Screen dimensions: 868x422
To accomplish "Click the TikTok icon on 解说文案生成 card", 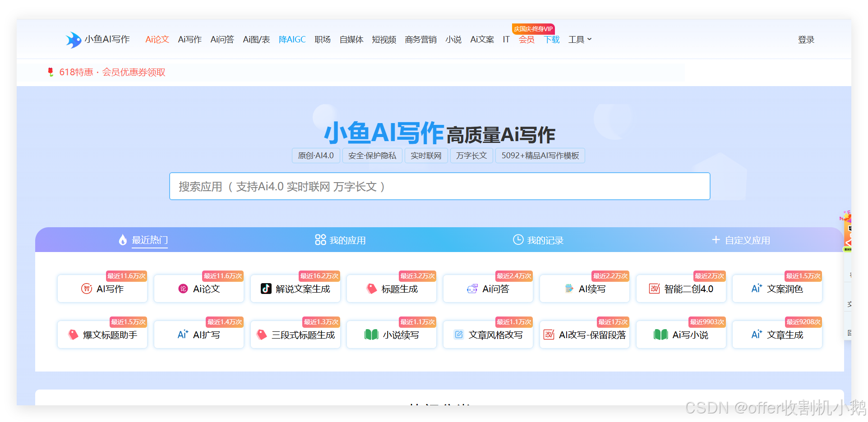I will click(x=266, y=289).
